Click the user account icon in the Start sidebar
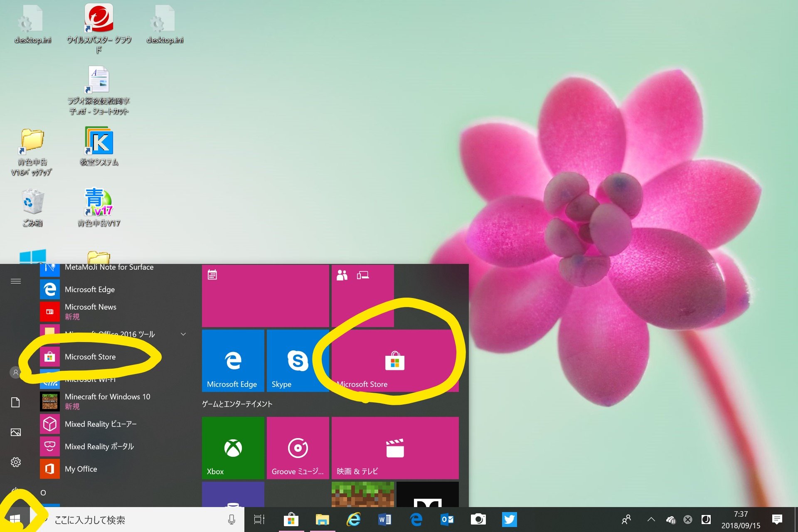 [x=15, y=372]
